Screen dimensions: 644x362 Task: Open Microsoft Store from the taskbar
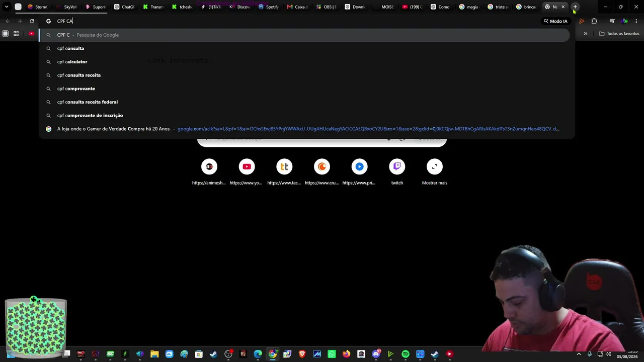[x=199, y=354]
